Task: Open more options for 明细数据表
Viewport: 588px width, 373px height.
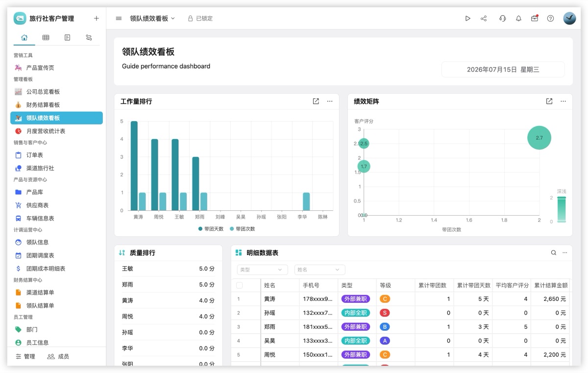Action: [x=564, y=253]
